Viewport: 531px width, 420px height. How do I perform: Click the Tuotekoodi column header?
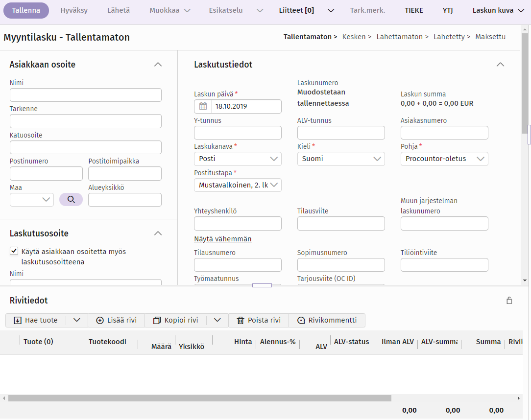pyautogui.click(x=108, y=342)
